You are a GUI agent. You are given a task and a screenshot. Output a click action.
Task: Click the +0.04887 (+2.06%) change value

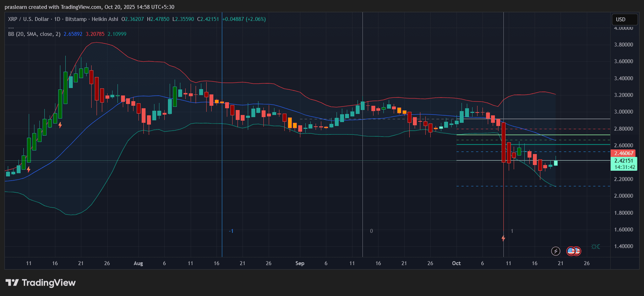[244, 19]
